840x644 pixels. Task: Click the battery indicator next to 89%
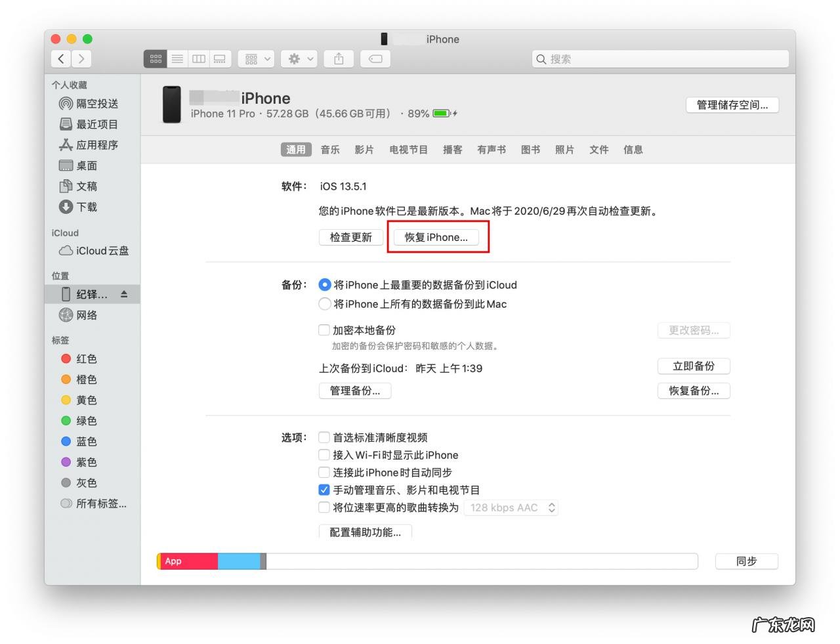click(442, 113)
